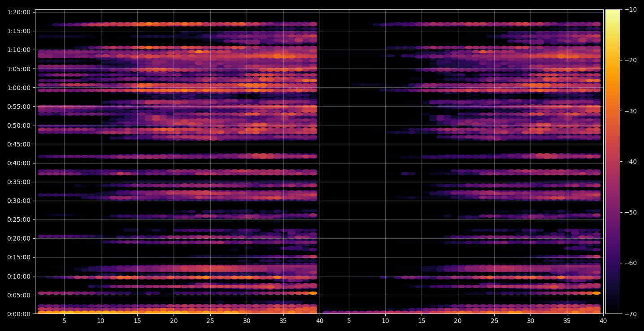Screen dimensions: 644x331
Task: Select the 0:30:00 y-axis tick label
Action: (x=19, y=201)
